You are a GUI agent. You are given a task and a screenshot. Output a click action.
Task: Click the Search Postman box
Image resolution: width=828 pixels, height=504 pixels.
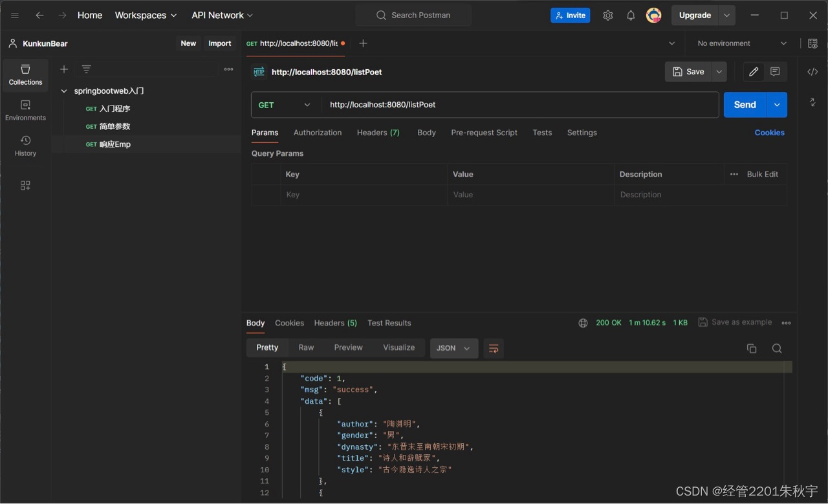tap(413, 16)
